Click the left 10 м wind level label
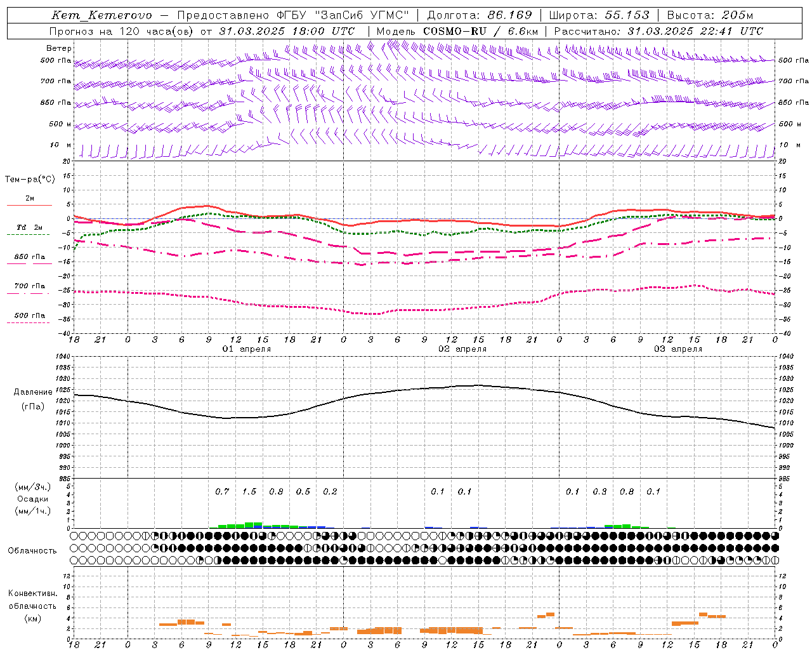This screenshot has height=650, width=812. click(61, 145)
